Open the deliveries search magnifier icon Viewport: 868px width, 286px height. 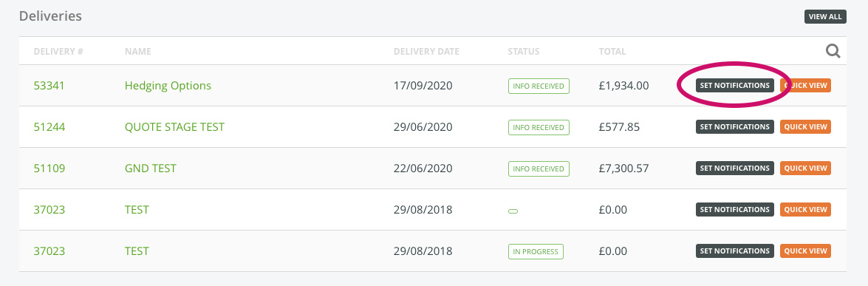pyautogui.click(x=833, y=52)
